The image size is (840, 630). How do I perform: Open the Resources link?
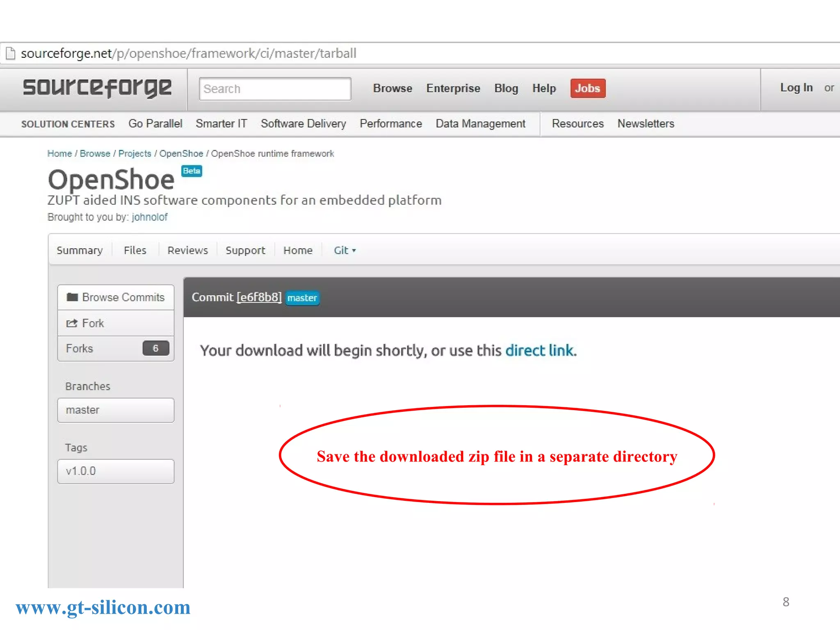577,123
